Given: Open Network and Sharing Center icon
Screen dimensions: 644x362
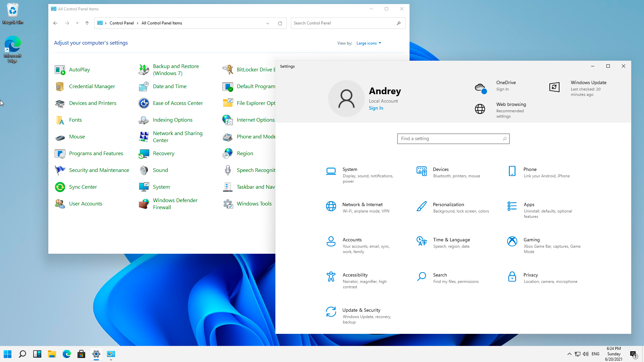Looking at the screenshot, I should click(144, 137).
